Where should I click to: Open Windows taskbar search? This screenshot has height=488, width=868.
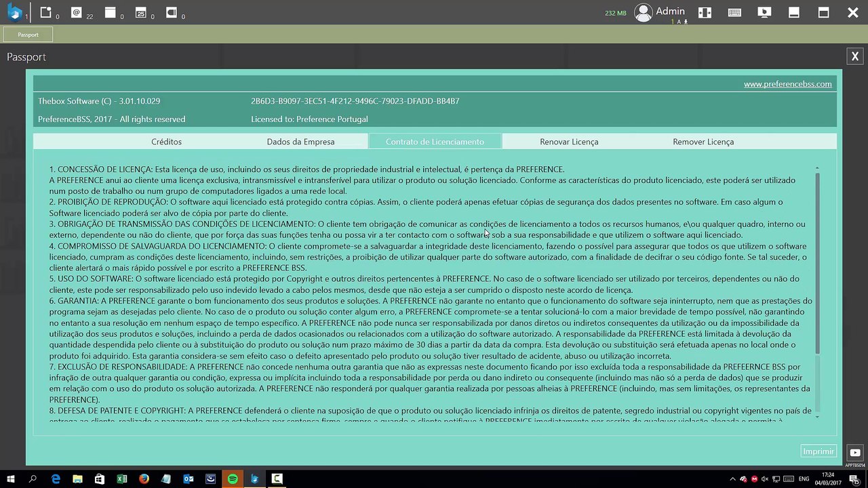[x=33, y=479]
